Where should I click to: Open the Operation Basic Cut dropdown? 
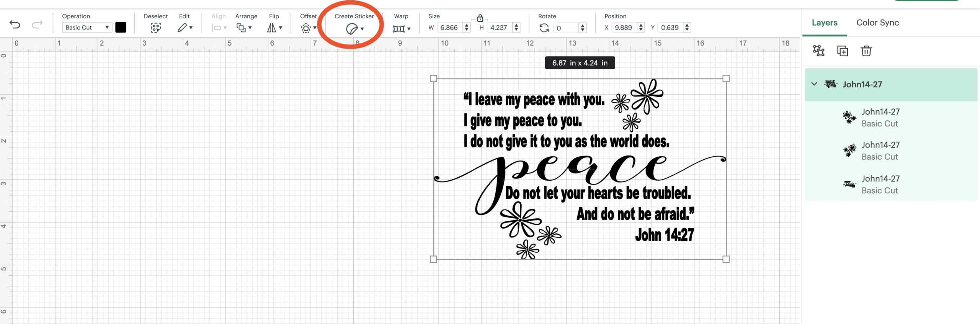(x=87, y=27)
